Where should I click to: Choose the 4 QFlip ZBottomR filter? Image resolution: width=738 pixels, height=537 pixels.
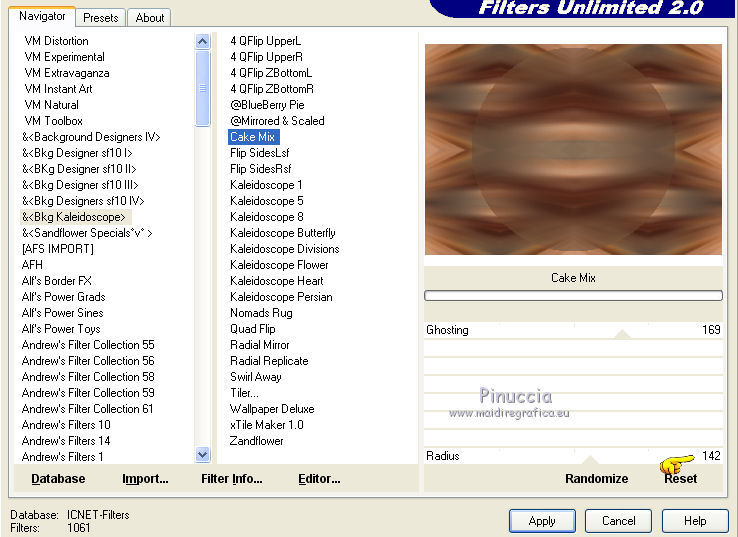coord(272,89)
